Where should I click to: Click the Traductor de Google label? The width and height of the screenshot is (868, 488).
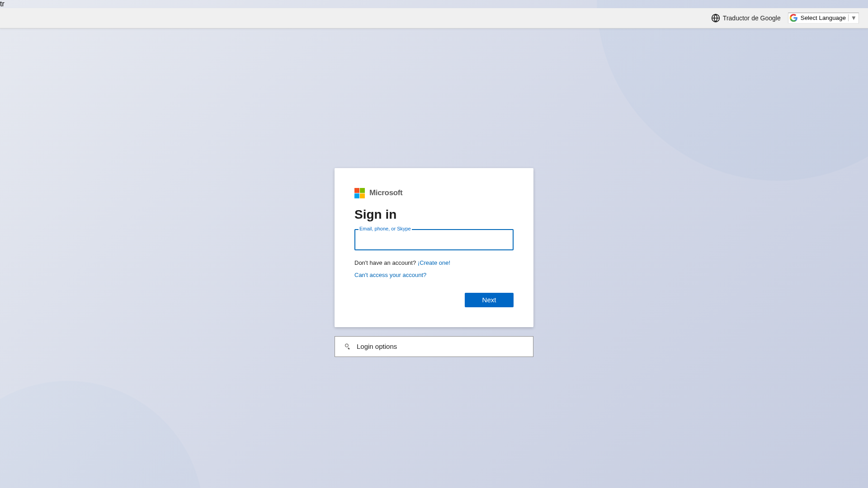pos(751,18)
